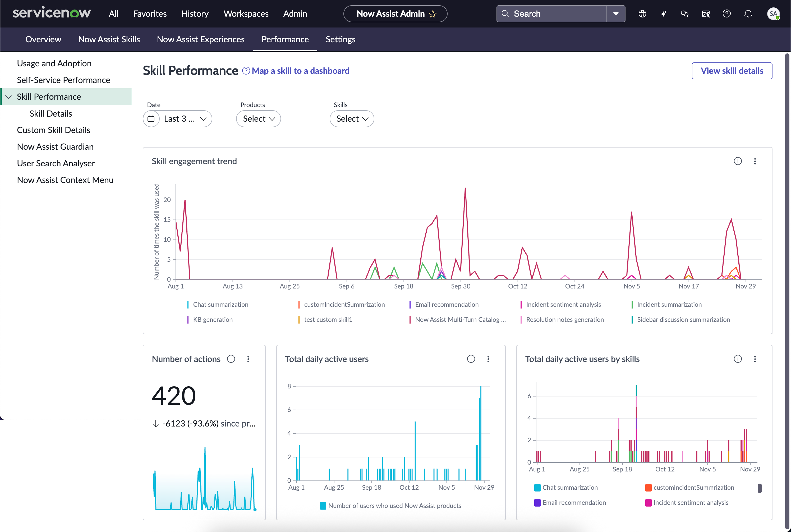Open the Favorites menu

pyautogui.click(x=150, y=13)
